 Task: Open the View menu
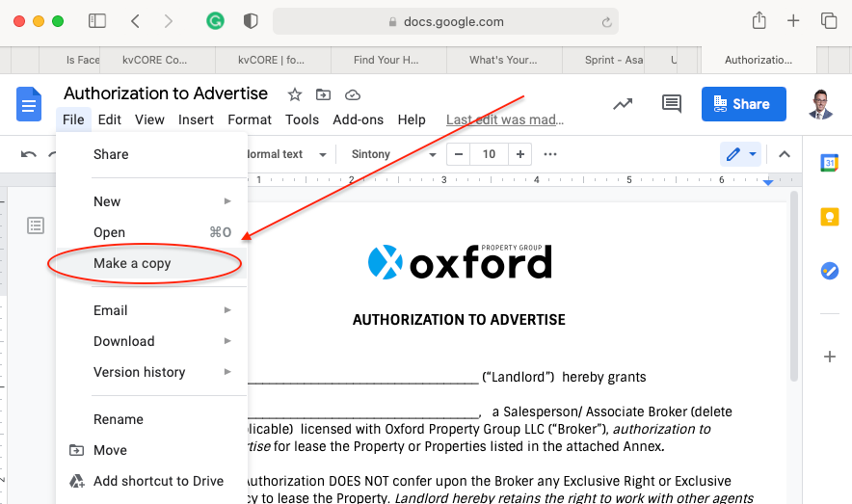[x=149, y=119]
